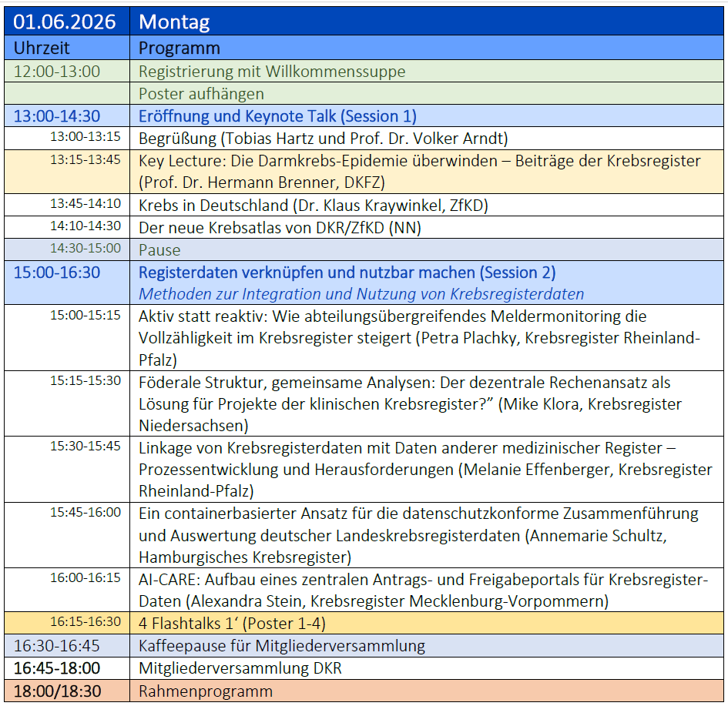Click Registerdaten verknüpfen Session 2 heading
The height and width of the screenshot is (706, 728).
tap(347, 273)
